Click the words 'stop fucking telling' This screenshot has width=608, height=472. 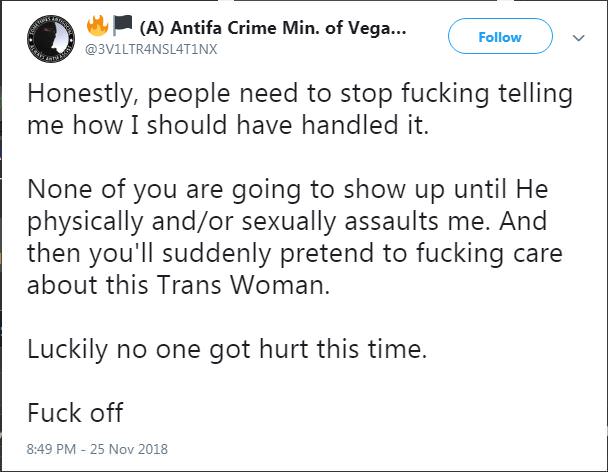[456, 95]
